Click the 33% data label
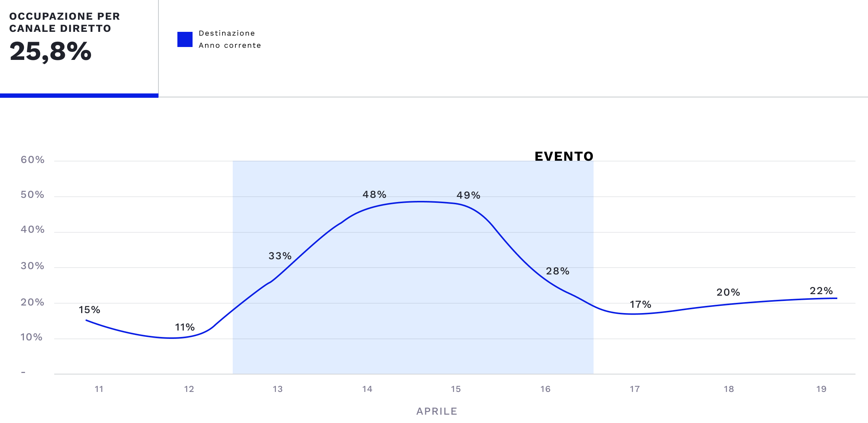Viewport: 868px width, 423px height. point(280,256)
